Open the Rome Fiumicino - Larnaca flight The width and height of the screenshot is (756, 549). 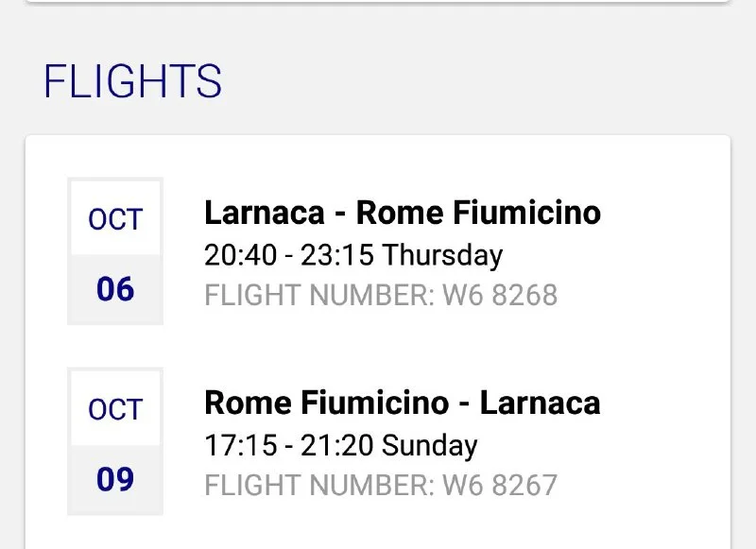tap(402, 403)
